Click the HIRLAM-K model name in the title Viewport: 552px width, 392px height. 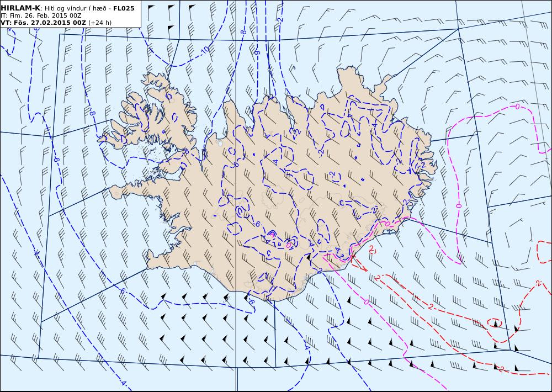[21, 8]
